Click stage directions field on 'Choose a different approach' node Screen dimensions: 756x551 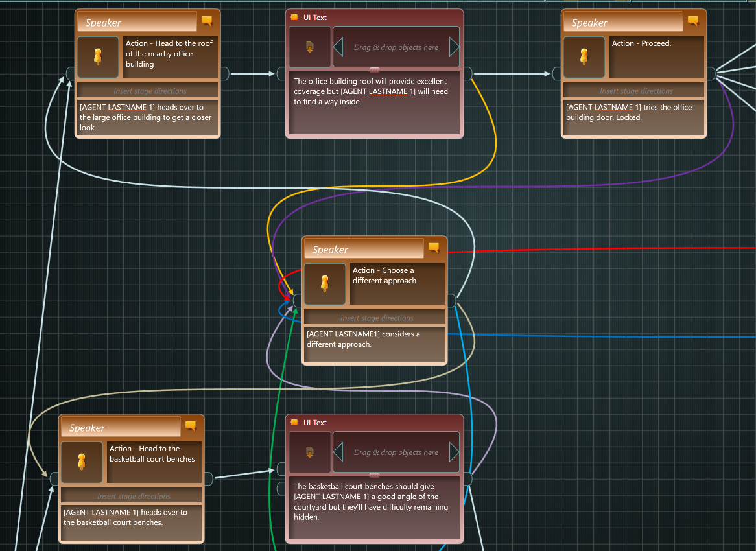click(375, 318)
